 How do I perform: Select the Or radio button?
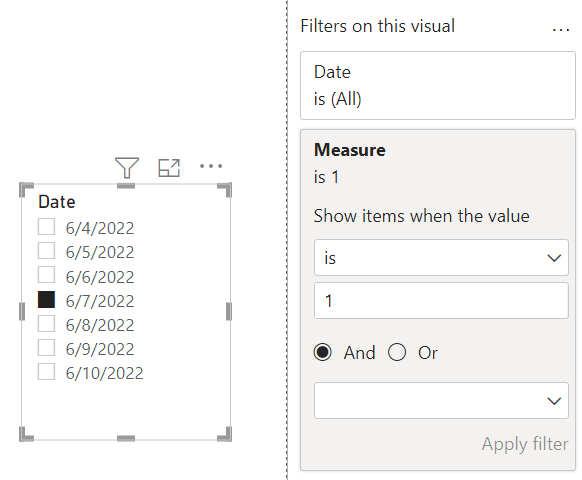[397, 352]
